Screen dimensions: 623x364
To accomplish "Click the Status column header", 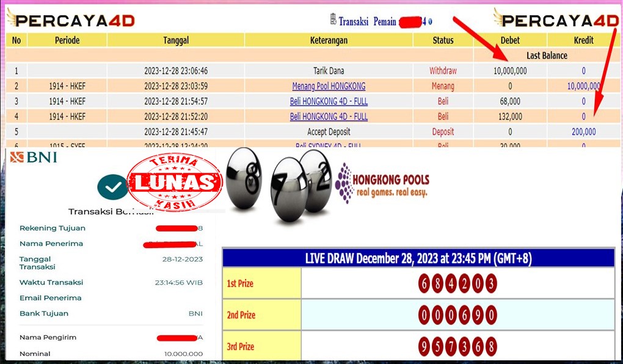I will pos(443,40).
